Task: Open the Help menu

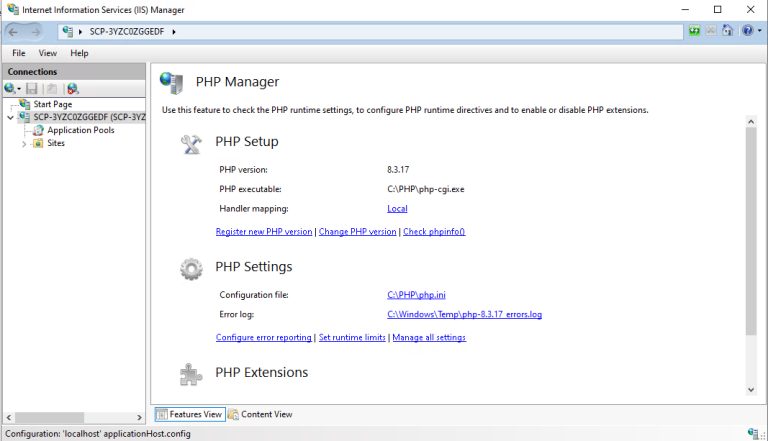Action: coord(79,53)
